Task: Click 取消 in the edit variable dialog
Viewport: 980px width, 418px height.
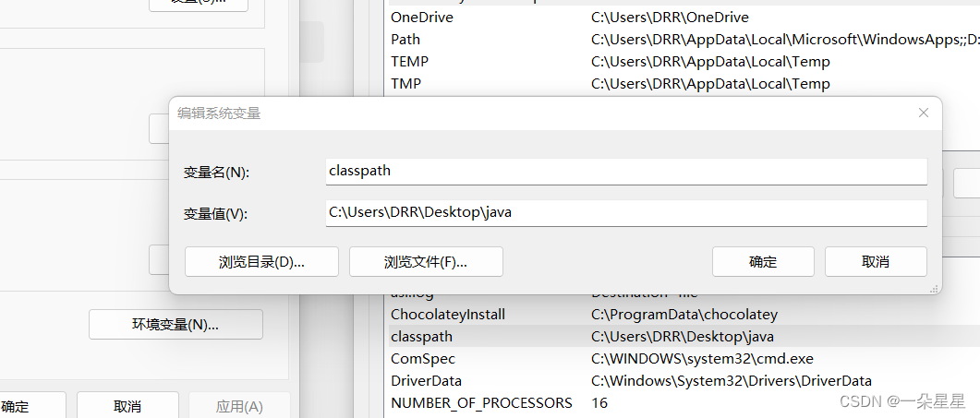Action: point(876,262)
